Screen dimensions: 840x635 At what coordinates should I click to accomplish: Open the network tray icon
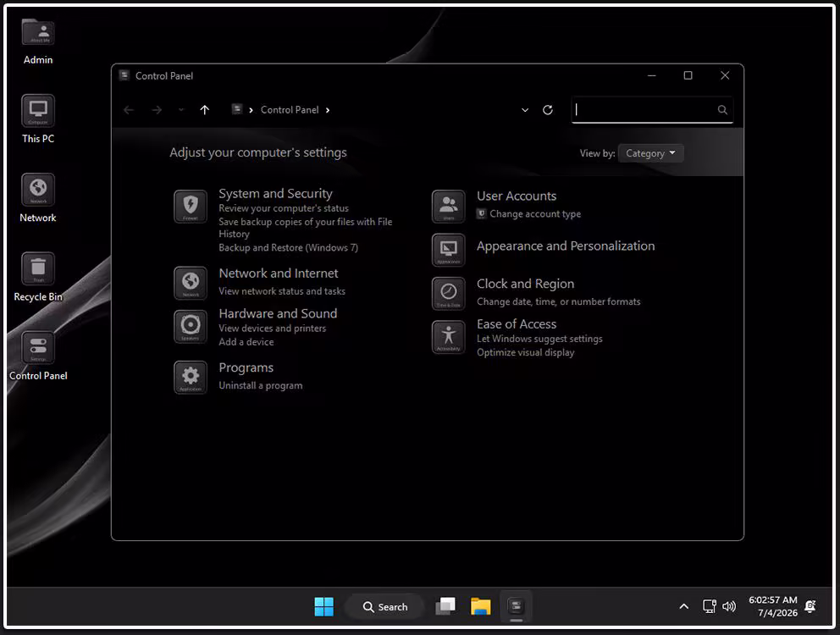pos(710,606)
